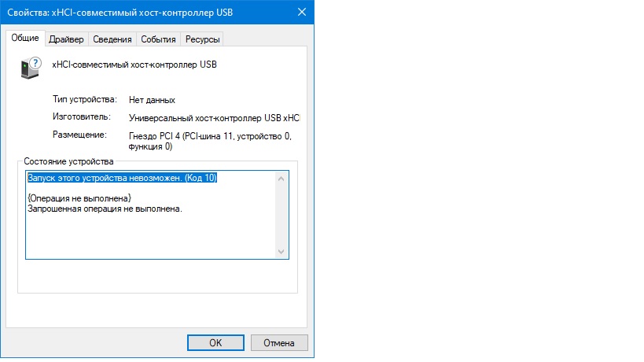The width and height of the screenshot is (644, 362).
Task: Click the 'Нет данных' device type value
Action: [x=152, y=100]
